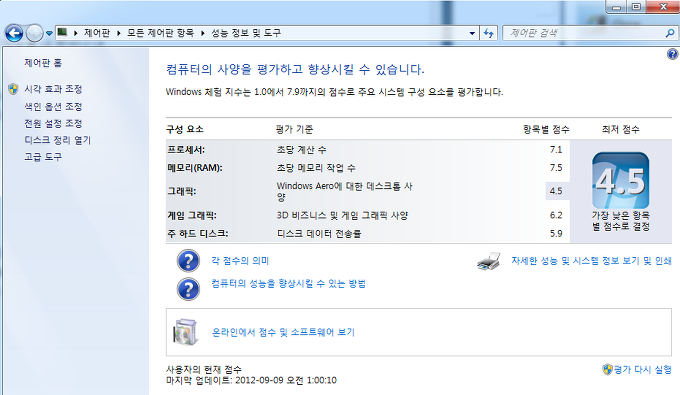Open 자세한 성능 및 시스템 정보 보기 및 인쇄
The width and height of the screenshot is (680, 395).
pos(591,261)
